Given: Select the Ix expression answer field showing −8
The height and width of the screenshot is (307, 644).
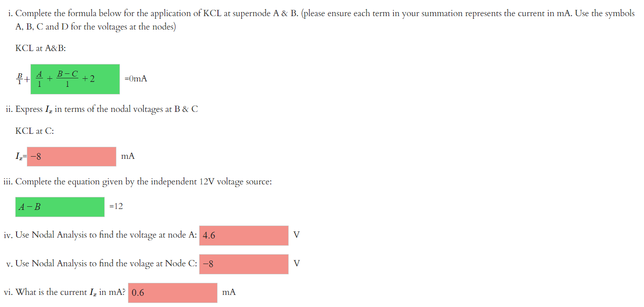Looking at the screenshot, I should click(x=71, y=156).
